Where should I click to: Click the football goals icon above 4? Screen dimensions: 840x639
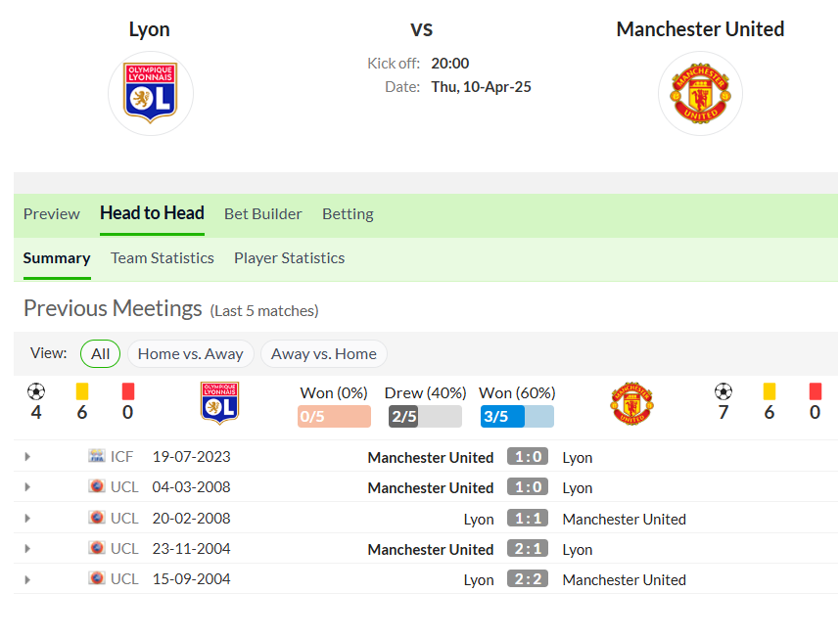click(36, 391)
